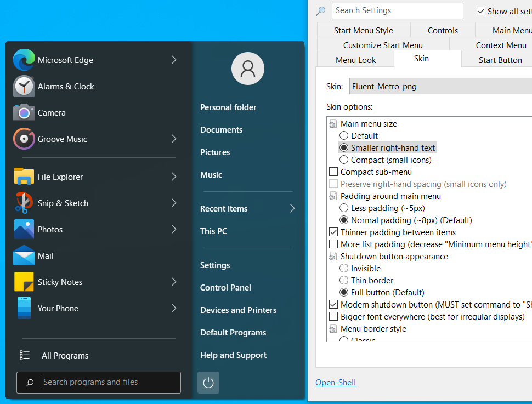This screenshot has height=404, width=532.
Task: Click the Search Settings magnifier icon
Action: coord(321,11)
